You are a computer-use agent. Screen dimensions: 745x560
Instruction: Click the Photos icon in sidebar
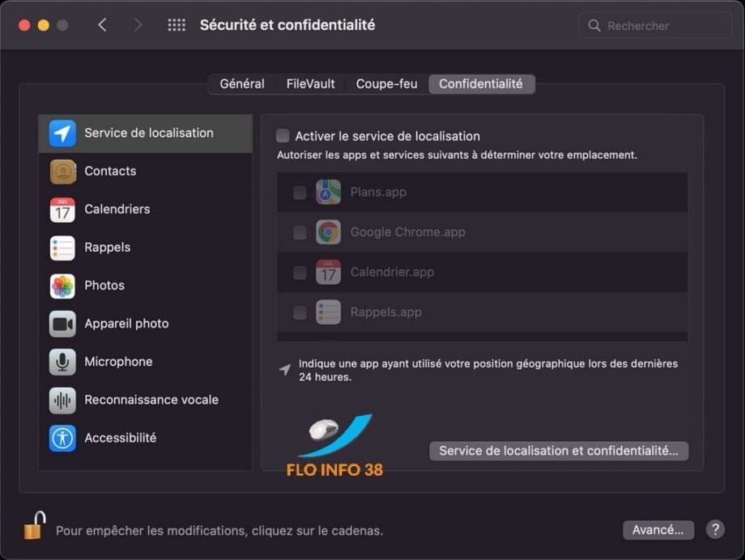[x=62, y=286]
